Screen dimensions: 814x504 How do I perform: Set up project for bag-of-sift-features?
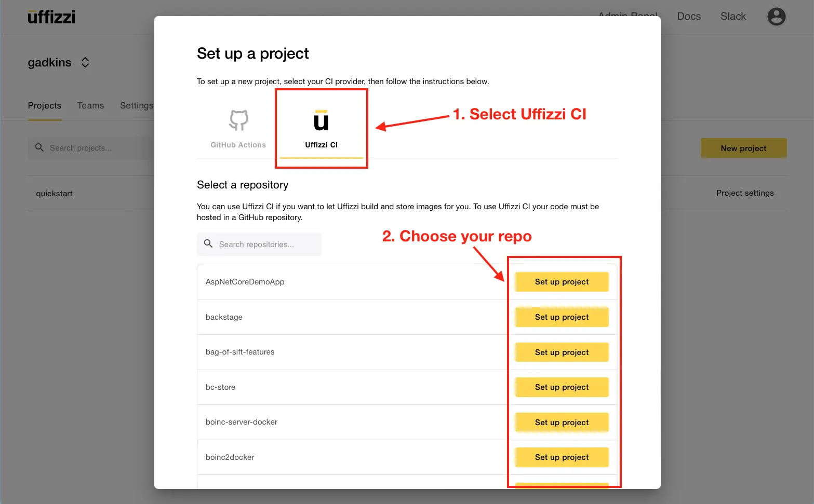562,352
